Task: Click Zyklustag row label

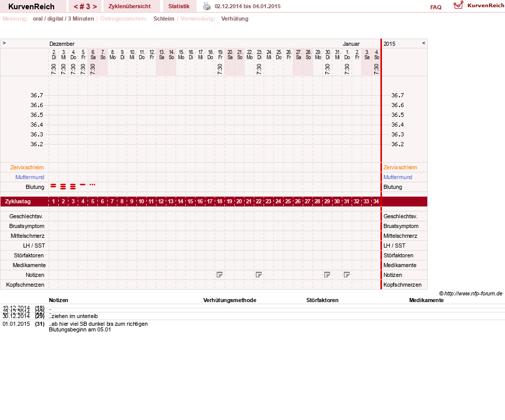Action: tap(18, 201)
